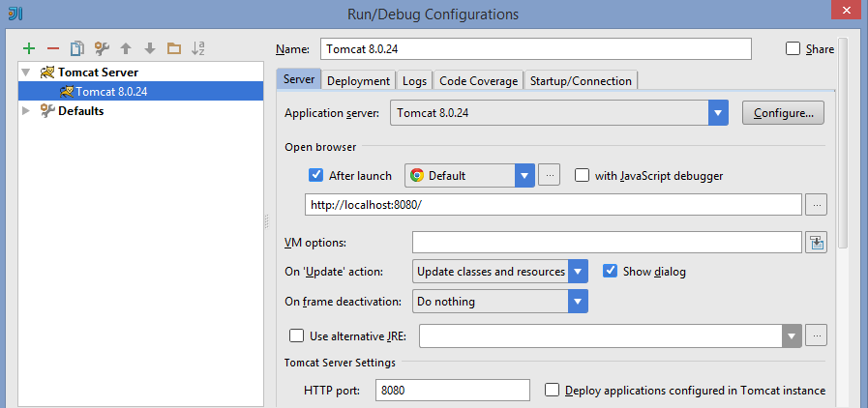Remove the selected configuration with the minus icon
The height and width of the screenshot is (408, 868).
pyautogui.click(x=53, y=48)
